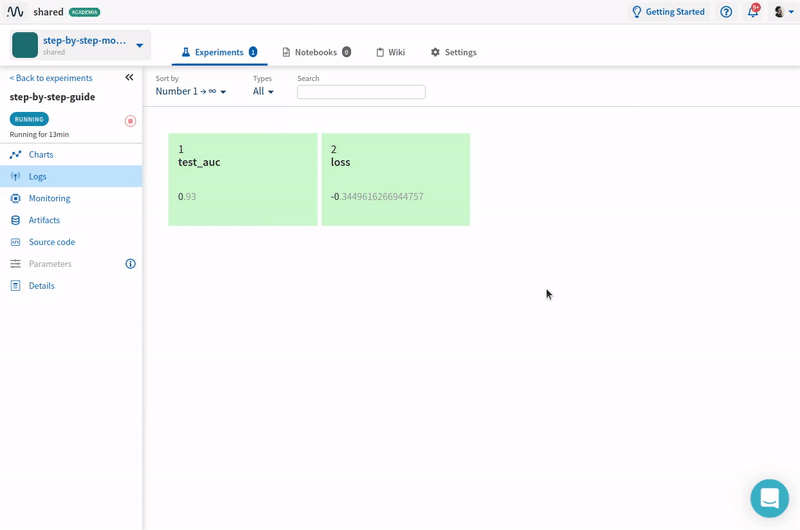The width and height of the screenshot is (800, 530).
Task: Click the Experiments flask icon
Action: click(186, 52)
